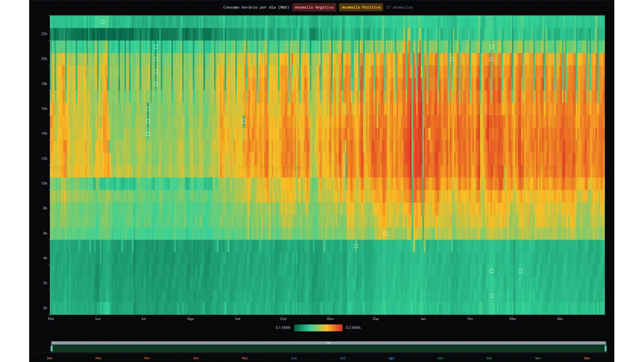Select the February anomaly marker at 3h

point(492,271)
